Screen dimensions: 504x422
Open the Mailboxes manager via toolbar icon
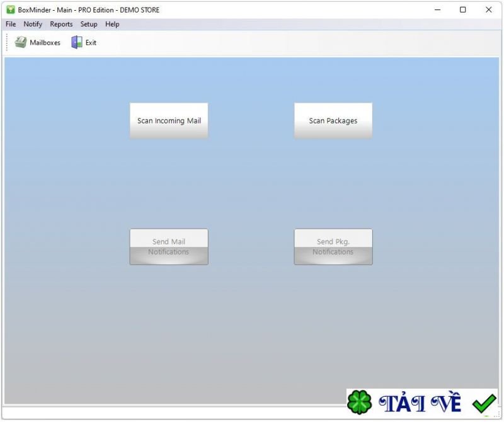click(x=36, y=42)
